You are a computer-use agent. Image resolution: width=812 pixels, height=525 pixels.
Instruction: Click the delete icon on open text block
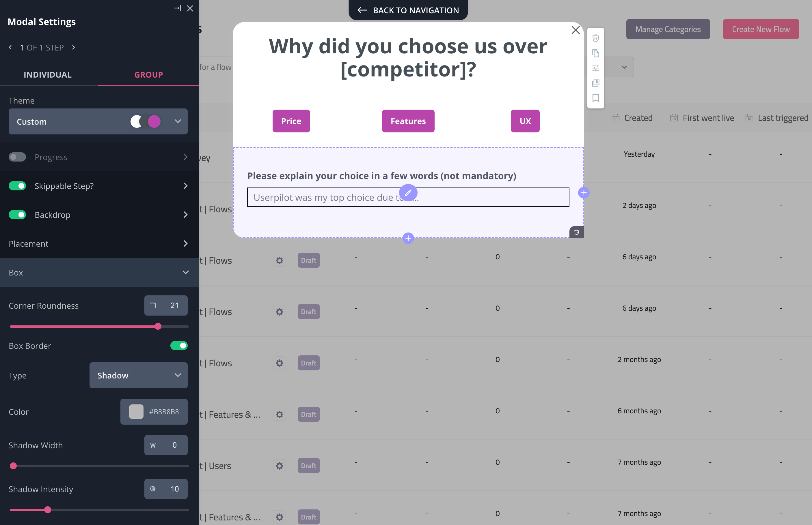click(x=576, y=232)
